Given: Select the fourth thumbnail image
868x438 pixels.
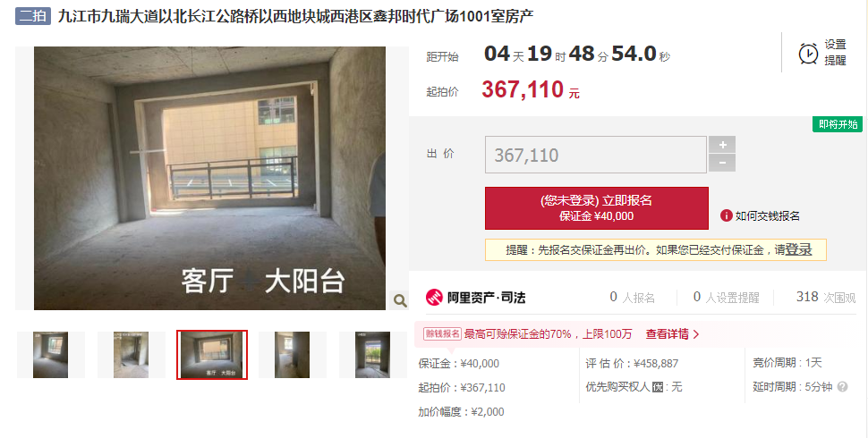Looking at the screenshot, I should tap(293, 355).
